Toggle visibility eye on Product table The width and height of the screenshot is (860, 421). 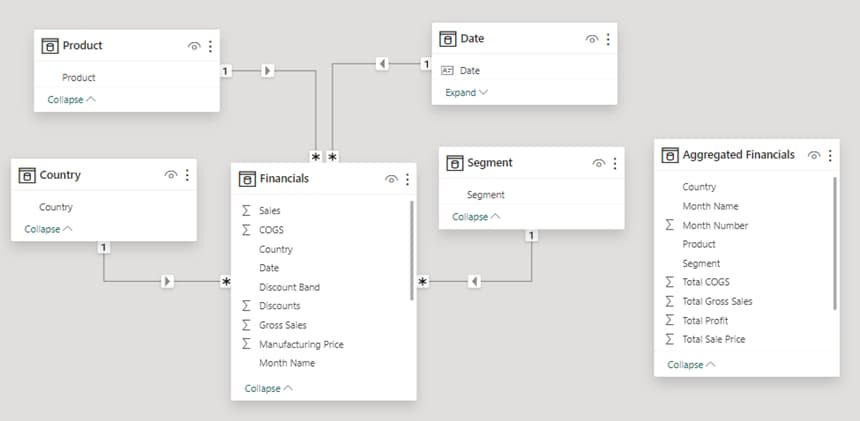pos(193,46)
